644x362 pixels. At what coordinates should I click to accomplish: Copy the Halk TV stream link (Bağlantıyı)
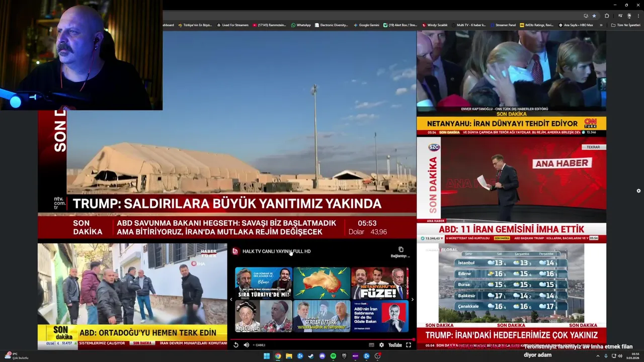[x=400, y=252]
